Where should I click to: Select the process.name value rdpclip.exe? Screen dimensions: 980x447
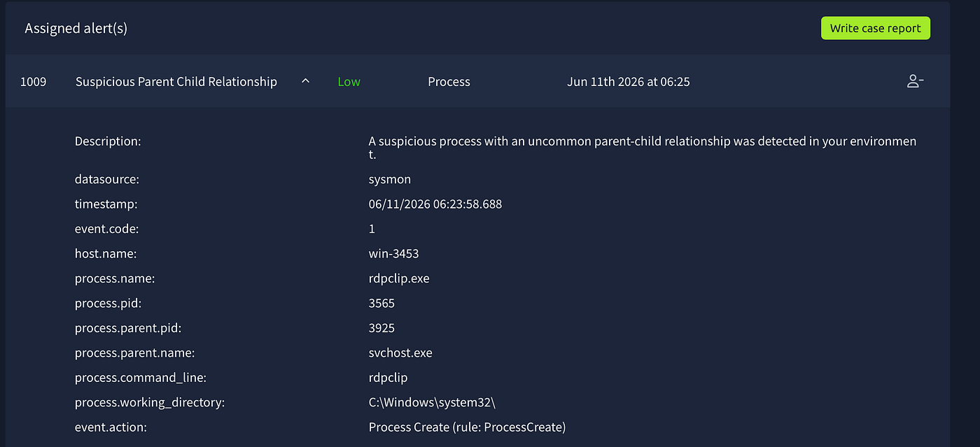tap(399, 278)
